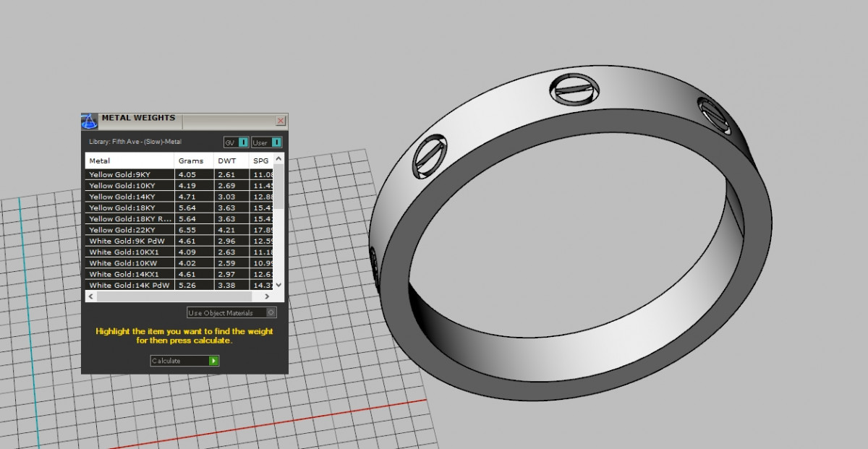Screen dimensions: 868x449
Task: Choose White Gold:10KW in the list
Action: (129, 263)
